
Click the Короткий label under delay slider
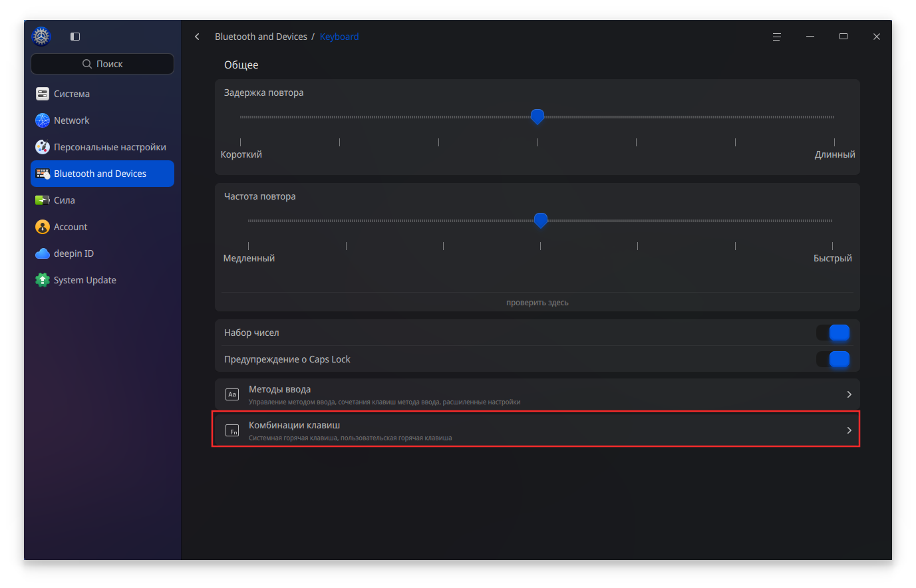[x=241, y=154]
